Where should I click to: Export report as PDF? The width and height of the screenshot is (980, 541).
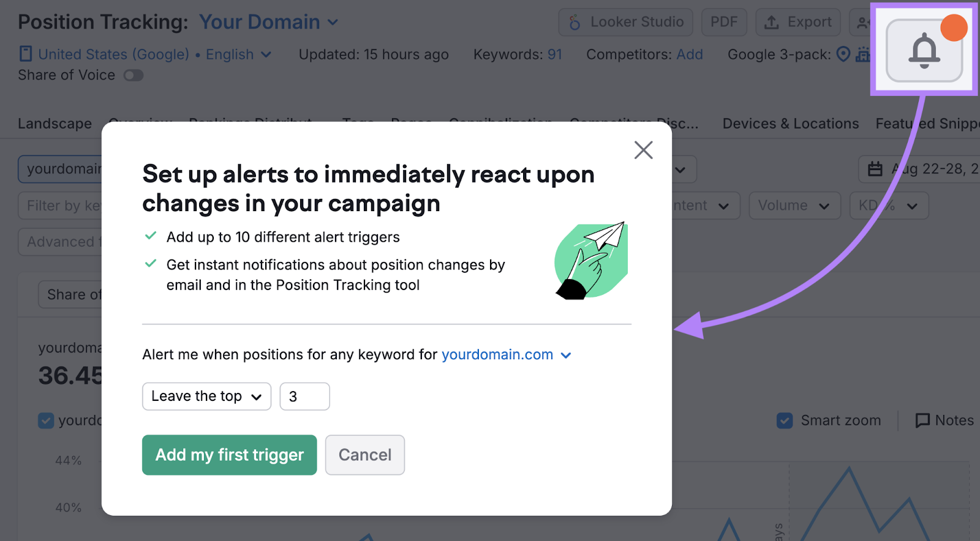(x=724, y=22)
